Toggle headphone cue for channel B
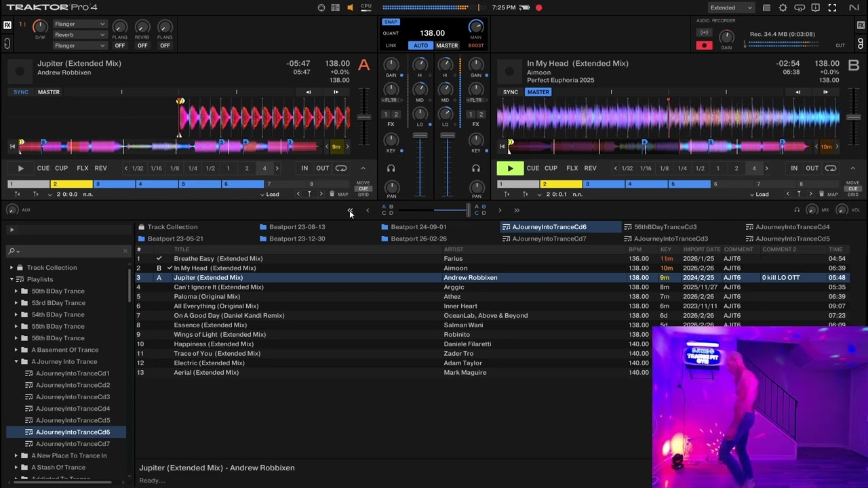The width and height of the screenshot is (868, 488). pos(476,168)
